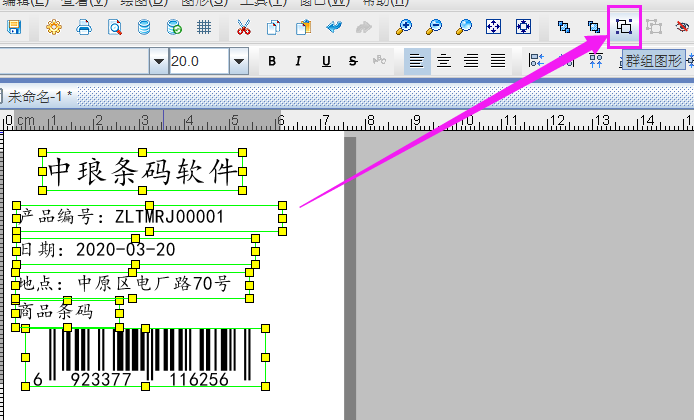Image resolution: width=694 pixels, height=420 pixels.
Task: Toggle Bold text formatting
Action: click(272, 61)
